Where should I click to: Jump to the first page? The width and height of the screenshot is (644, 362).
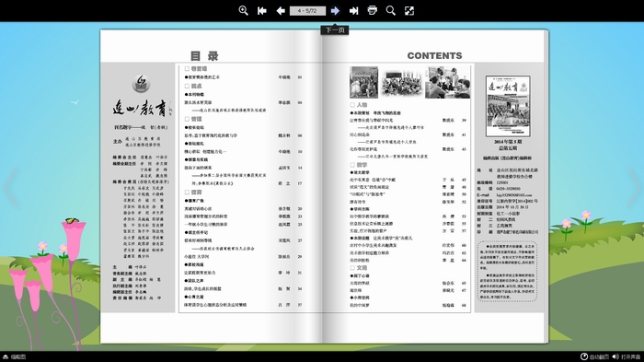[x=261, y=11]
